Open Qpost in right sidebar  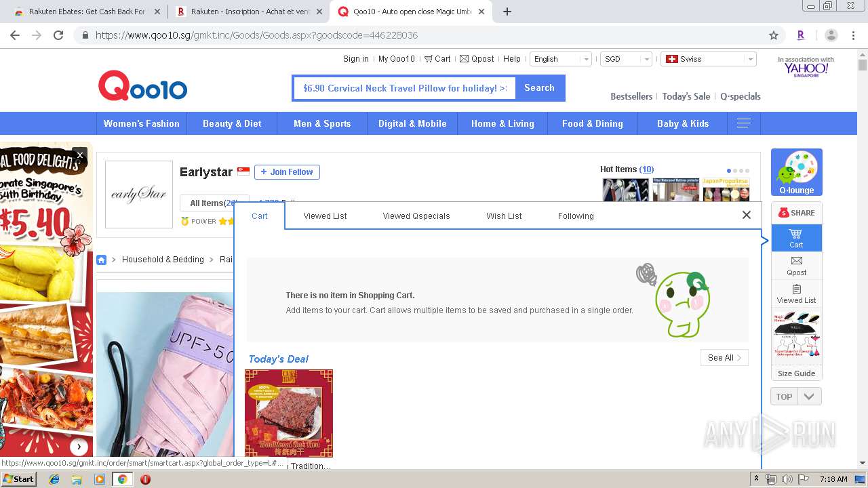(x=797, y=266)
